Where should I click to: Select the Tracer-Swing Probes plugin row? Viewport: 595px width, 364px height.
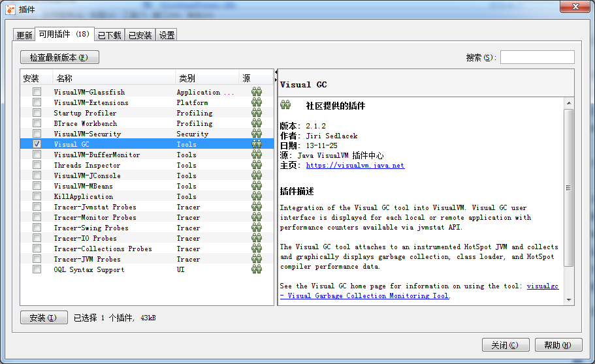click(147, 228)
